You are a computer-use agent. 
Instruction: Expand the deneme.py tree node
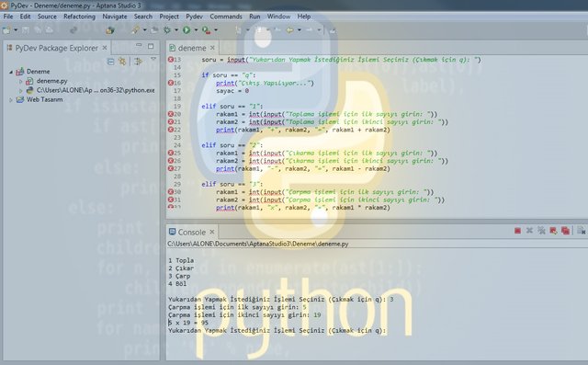pyautogui.click(x=20, y=81)
